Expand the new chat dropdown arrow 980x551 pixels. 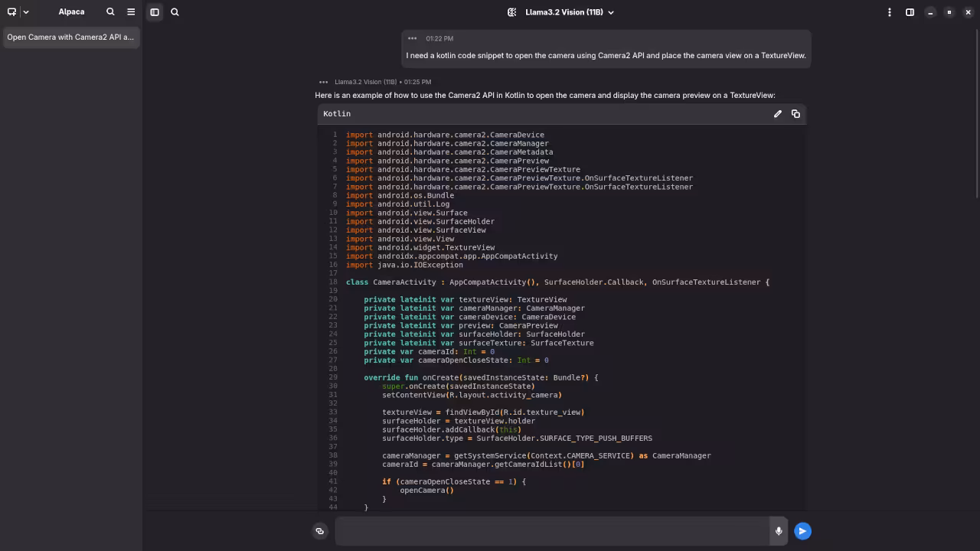coord(26,12)
